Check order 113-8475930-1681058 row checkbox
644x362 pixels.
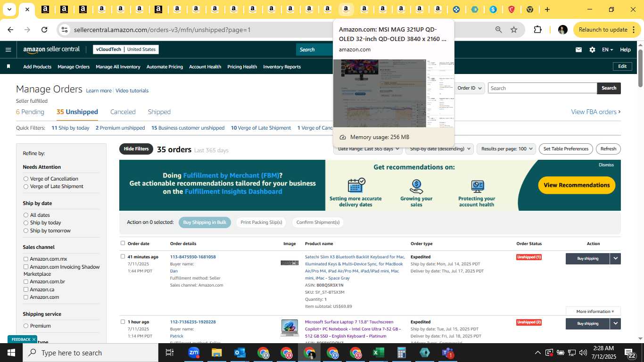point(123,256)
